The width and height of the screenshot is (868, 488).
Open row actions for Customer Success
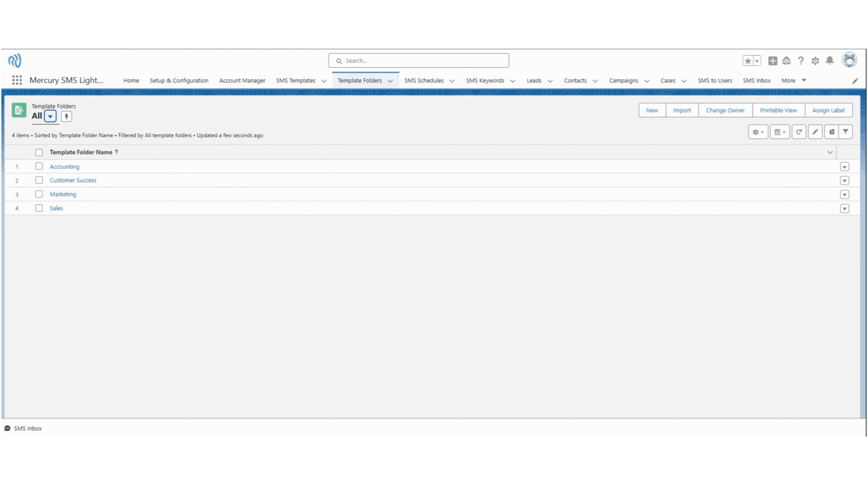(x=844, y=181)
